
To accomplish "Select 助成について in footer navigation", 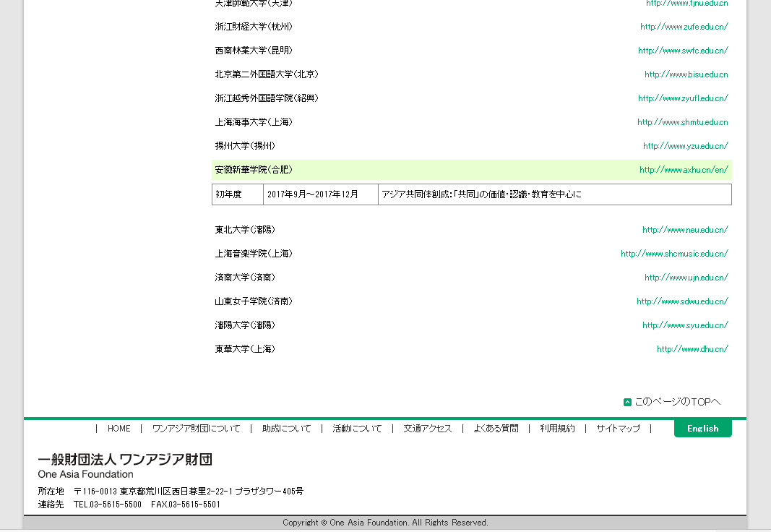I will (x=286, y=429).
